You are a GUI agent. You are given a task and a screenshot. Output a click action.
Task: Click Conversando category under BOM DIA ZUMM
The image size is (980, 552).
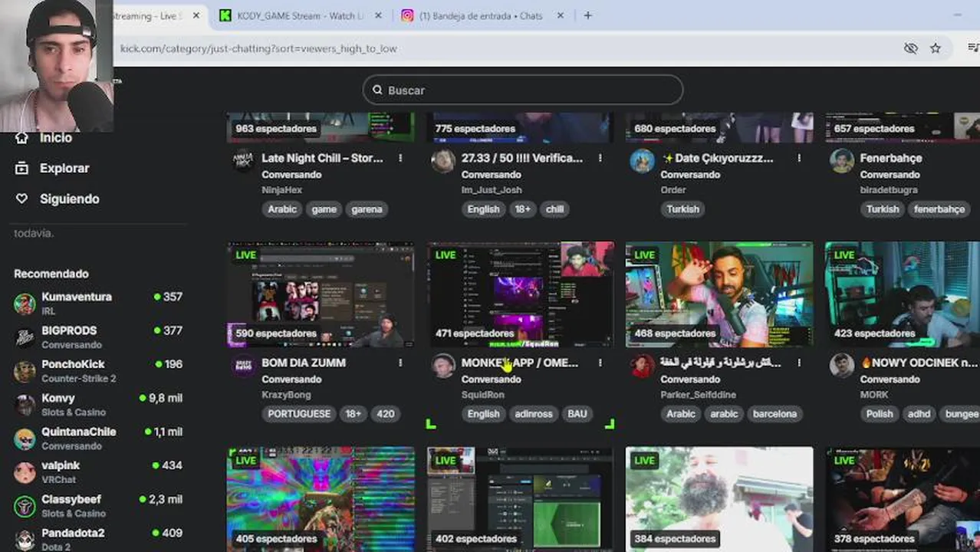pyautogui.click(x=291, y=379)
